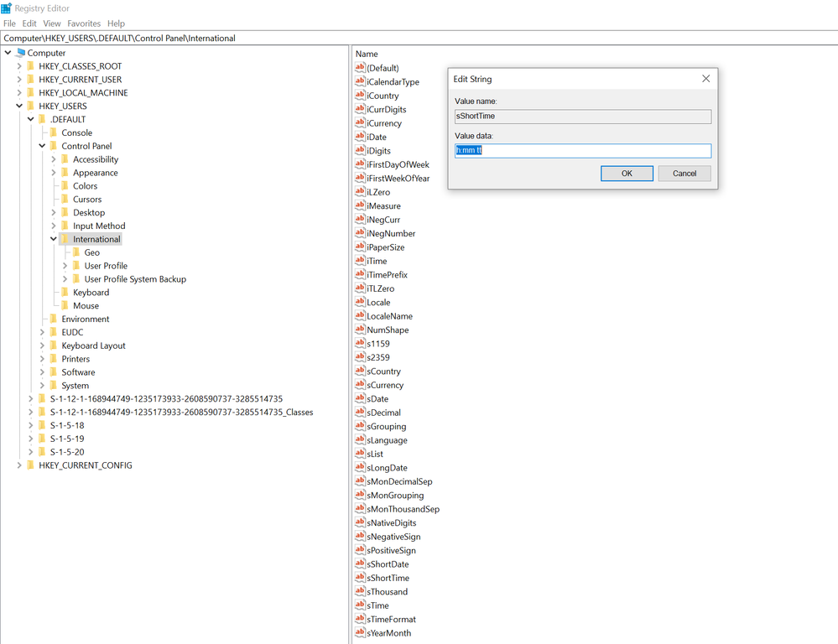Click the string icon next to iCalendarType

tap(361, 81)
